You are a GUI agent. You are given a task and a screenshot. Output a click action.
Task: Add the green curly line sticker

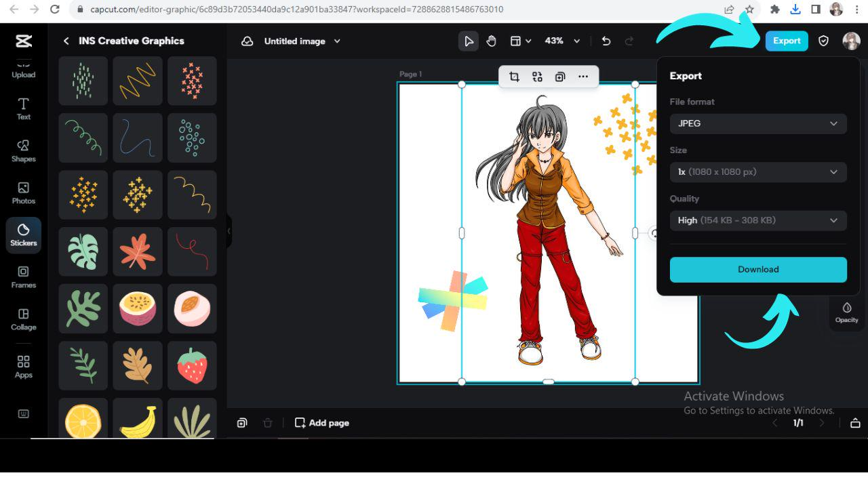pyautogui.click(x=83, y=138)
